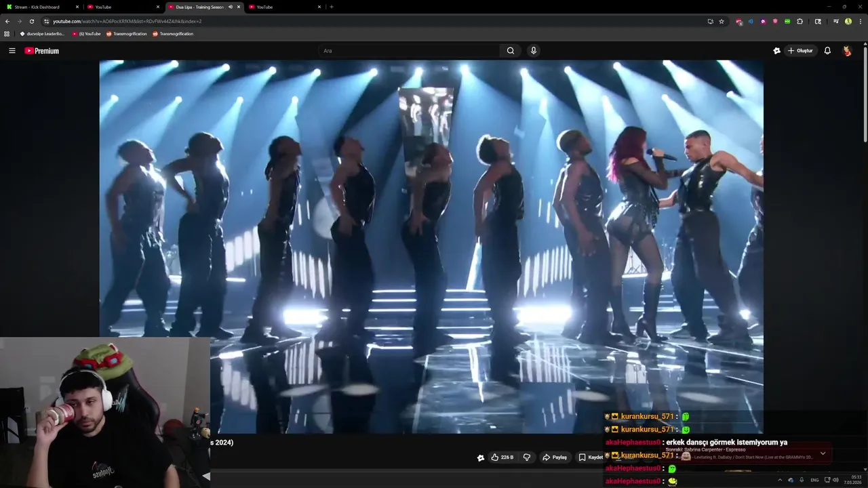Open the (6) YouTube bookmark

(86, 33)
